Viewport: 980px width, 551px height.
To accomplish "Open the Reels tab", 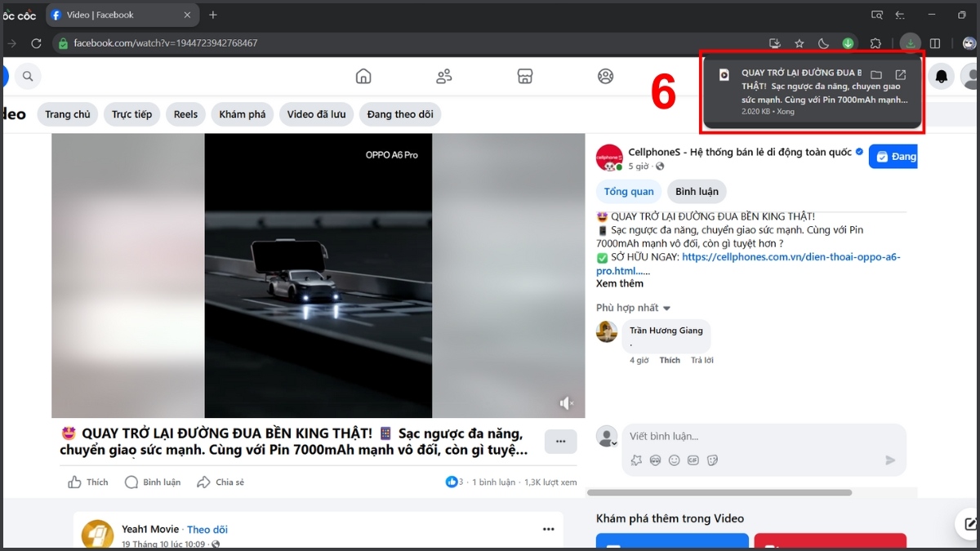I will pyautogui.click(x=185, y=114).
